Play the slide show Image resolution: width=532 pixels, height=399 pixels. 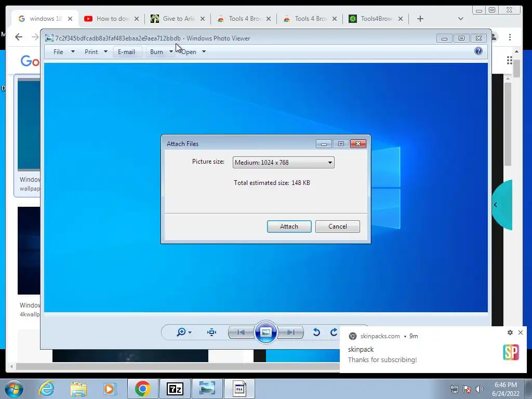265,332
